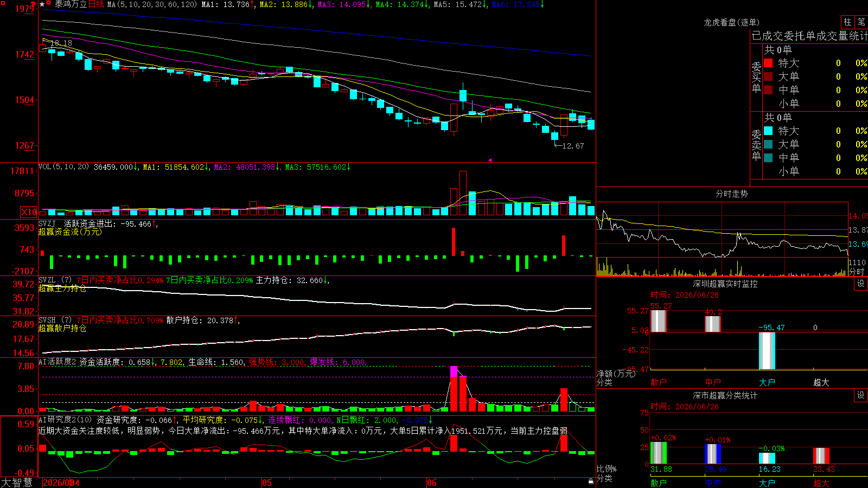
Task: Open 设 settings for 深圳超赢实时监控
Action: (x=861, y=284)
